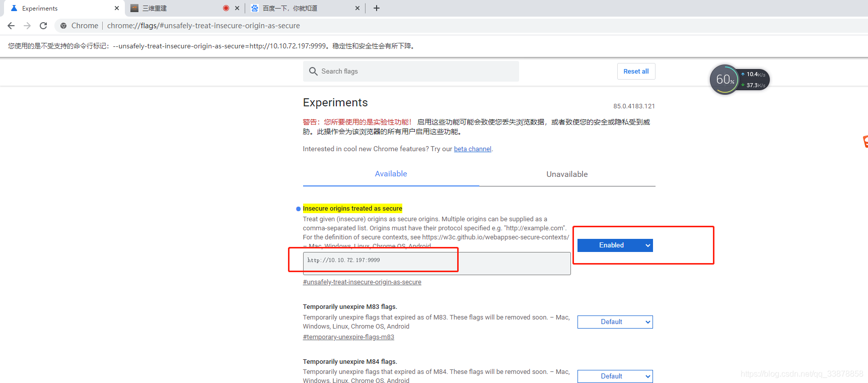Open the beta channel link
This screenshot has height=383, width=868.
coord(472,149)
